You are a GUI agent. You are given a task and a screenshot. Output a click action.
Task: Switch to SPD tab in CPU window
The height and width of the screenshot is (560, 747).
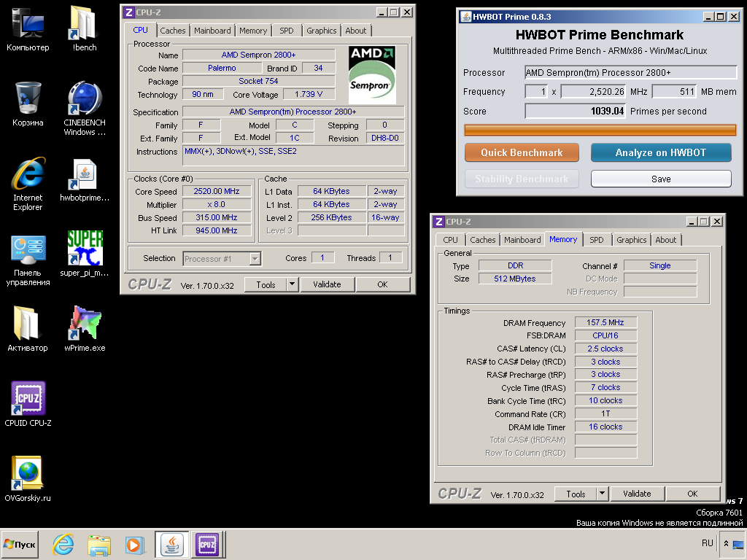286,31
